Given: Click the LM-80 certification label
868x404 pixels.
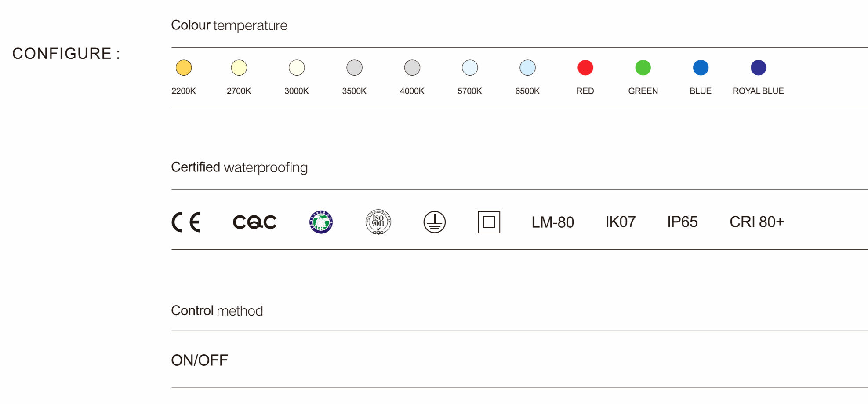Looking at the screenshot, I should (552, 222).
